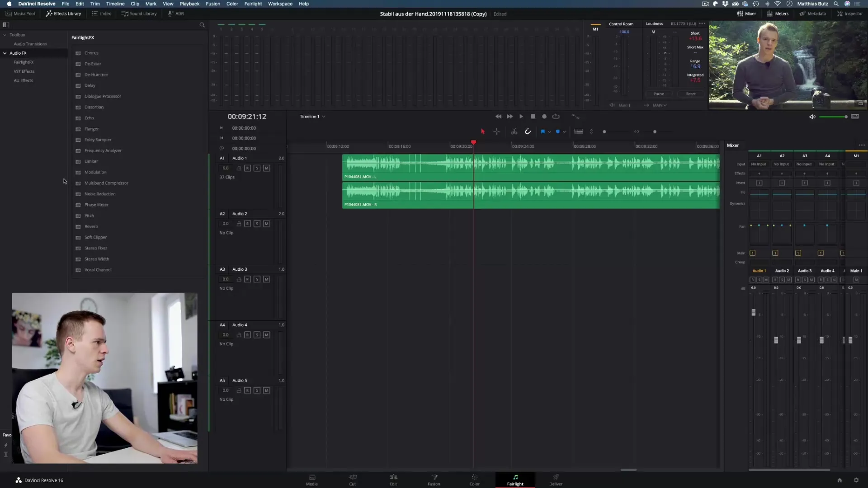Lock the Audio 1 track
Screen dimensions: 868x488
pos(239,168)
